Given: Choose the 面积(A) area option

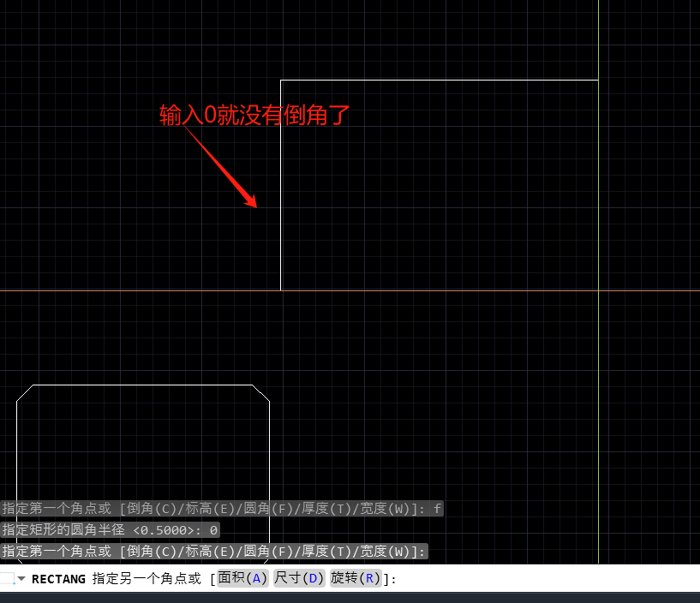Looking at the screenshot, I should coord(242,578).
